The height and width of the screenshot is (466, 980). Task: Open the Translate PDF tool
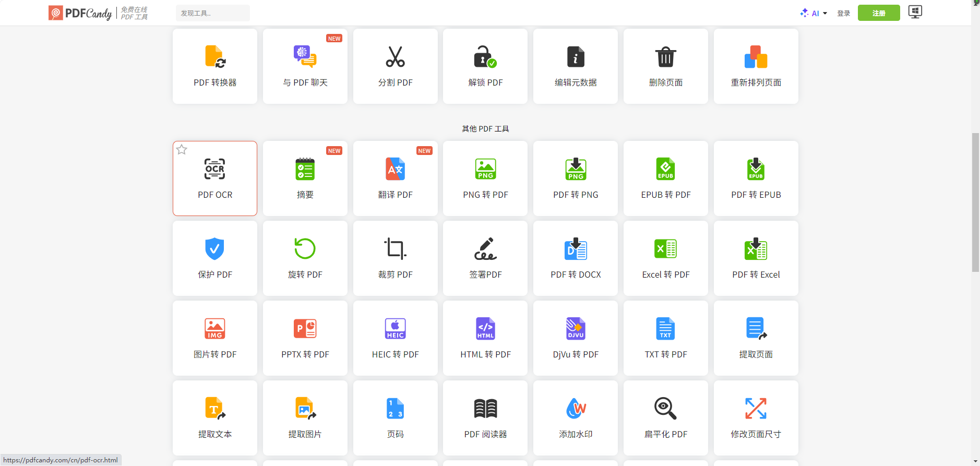point(395,178)
